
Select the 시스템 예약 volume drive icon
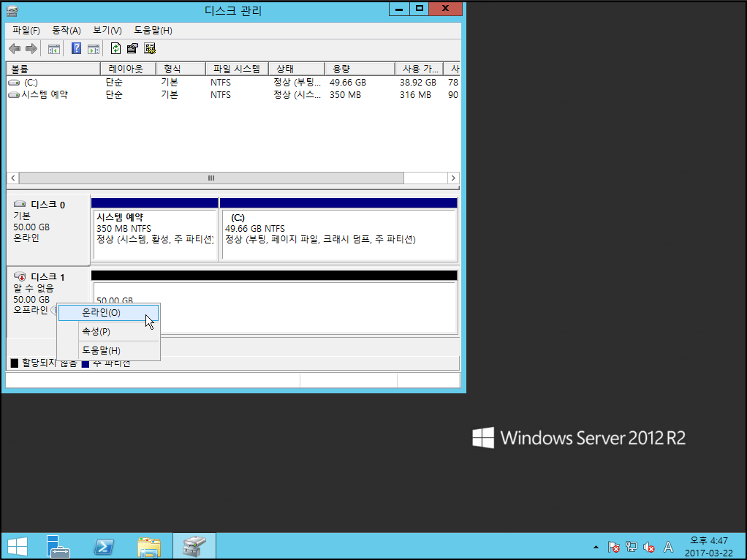point(15,95)
